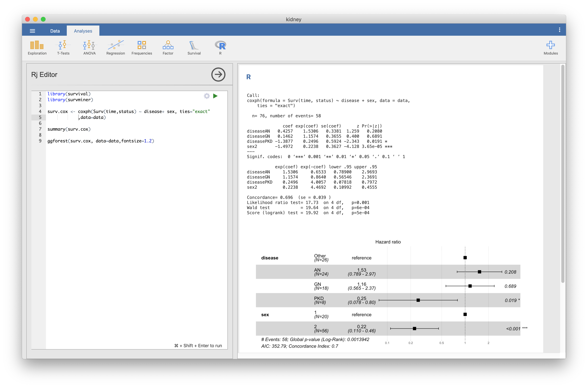Switch to the Data tab
Image resolution: width=588 pixels, height=388 pixels.
55,31
